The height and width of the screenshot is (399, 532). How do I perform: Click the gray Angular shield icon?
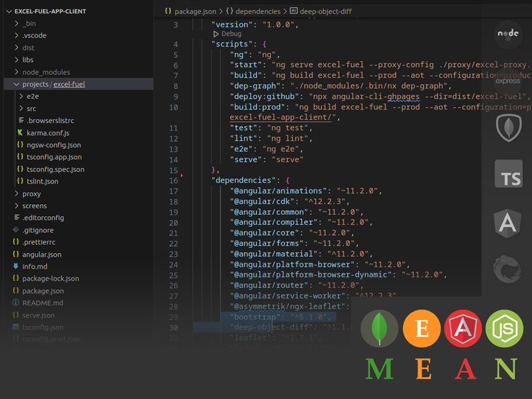(x=508, y=223)
